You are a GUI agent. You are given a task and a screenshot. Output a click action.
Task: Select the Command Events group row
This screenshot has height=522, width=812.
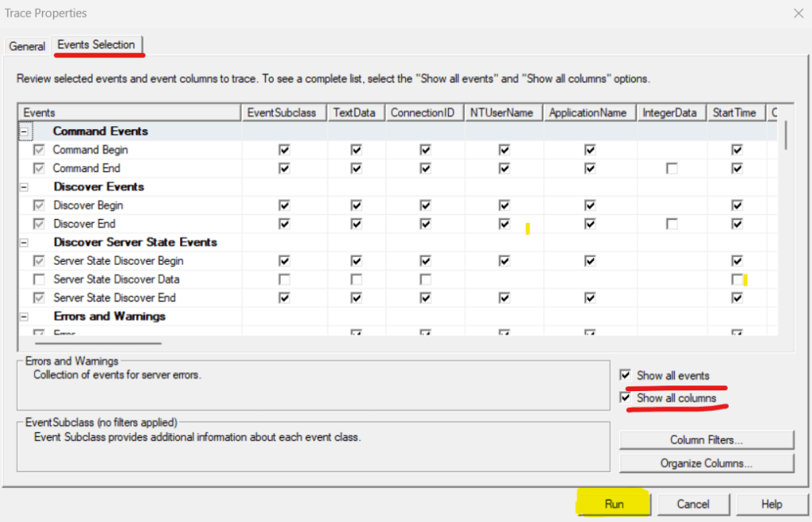[398, 132]
